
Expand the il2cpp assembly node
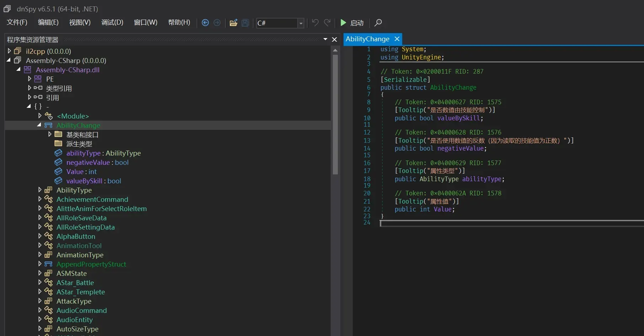click(9, 51)
